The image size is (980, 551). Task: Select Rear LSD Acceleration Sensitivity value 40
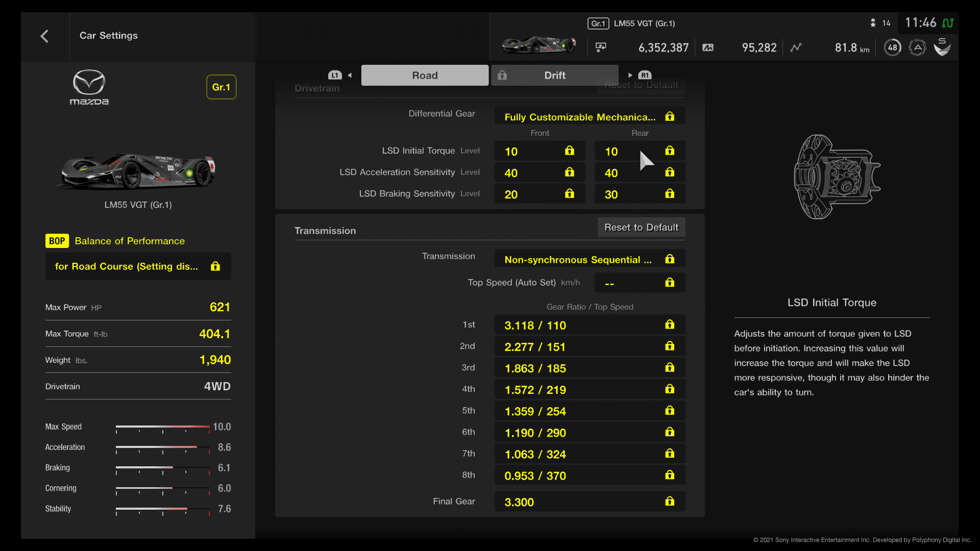coord(640,172)
